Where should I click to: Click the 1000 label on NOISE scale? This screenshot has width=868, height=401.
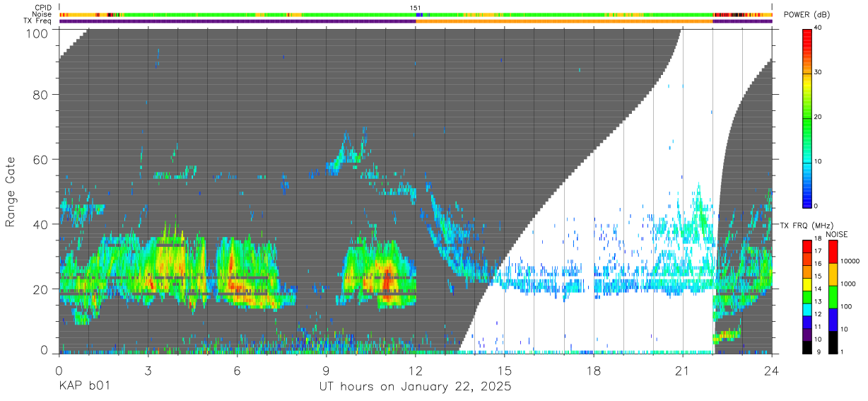point(848,284)
